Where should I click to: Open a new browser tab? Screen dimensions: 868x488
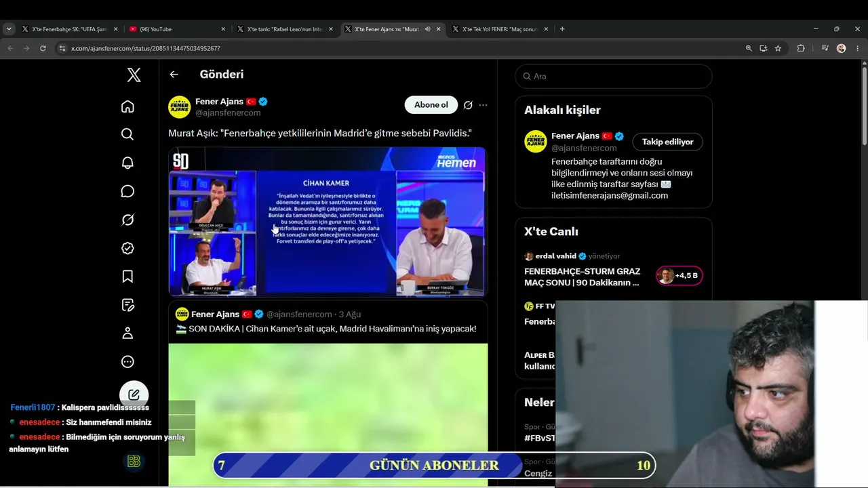(562, 29)
